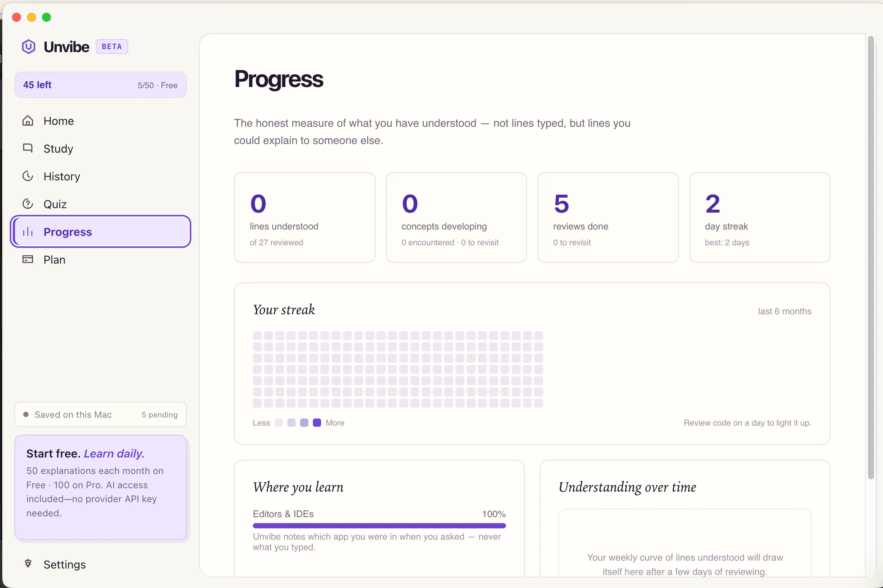This screenshot has width=883, height=588.
Task: Click the Home house icon
Action: (28, 121)
